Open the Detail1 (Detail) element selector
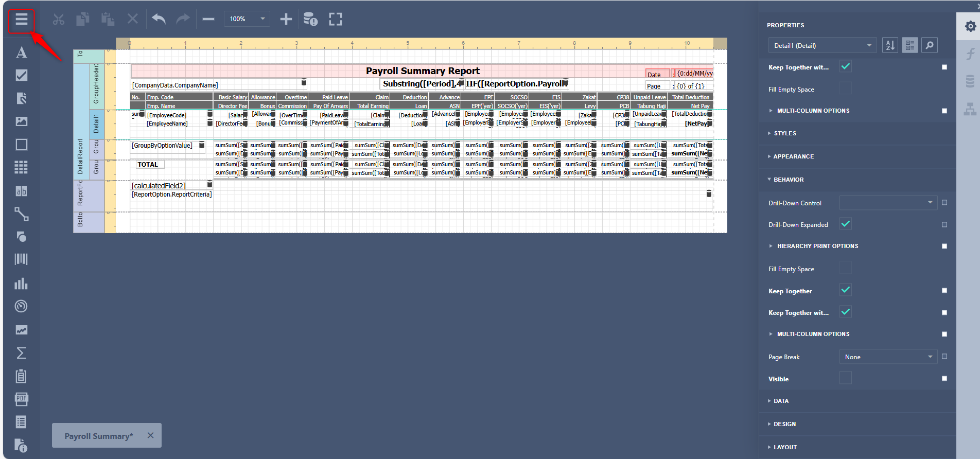Viewport: 980px width, 459px height. pyautogui.click(x=822, y=45)
